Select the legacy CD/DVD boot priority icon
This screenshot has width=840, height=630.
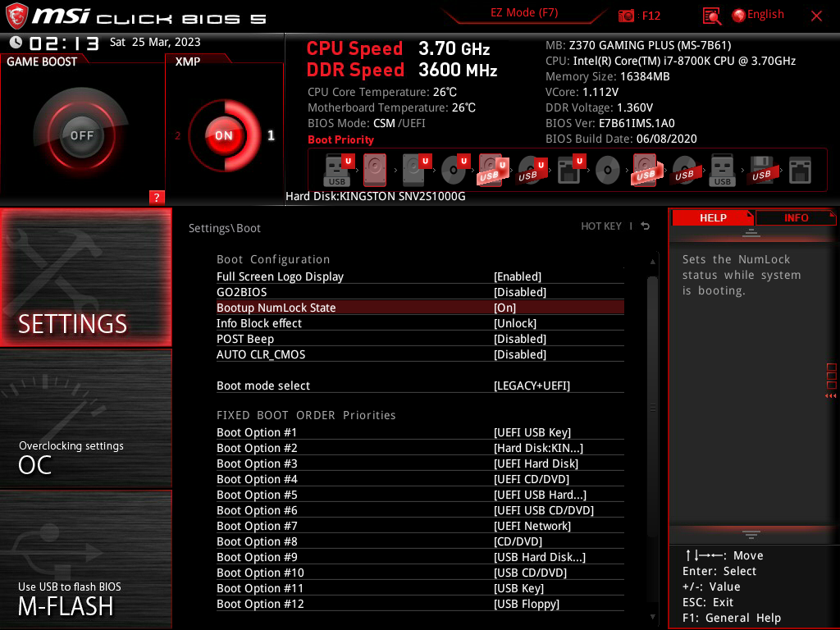pyautogui.click(x=608, y=170)
